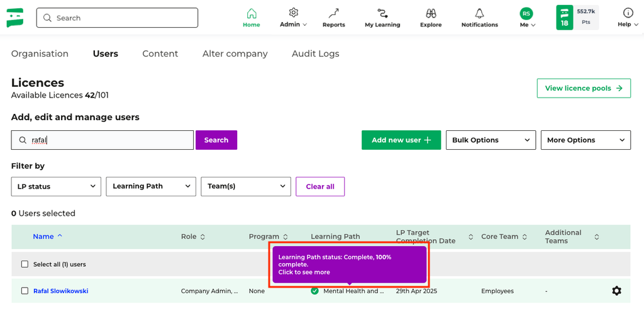
Task: Open the More Options dropdown
Action: tap(586, 140)
